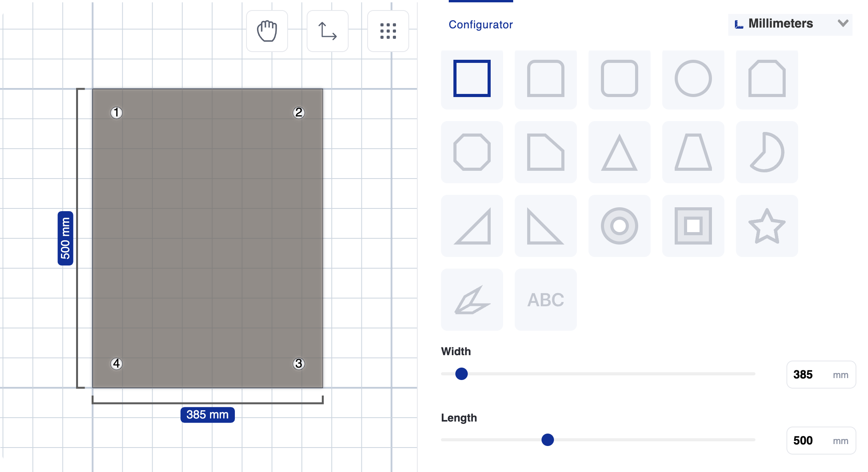
Task: Click corner marker 4 on the plate
Action: tap(116, 364)
